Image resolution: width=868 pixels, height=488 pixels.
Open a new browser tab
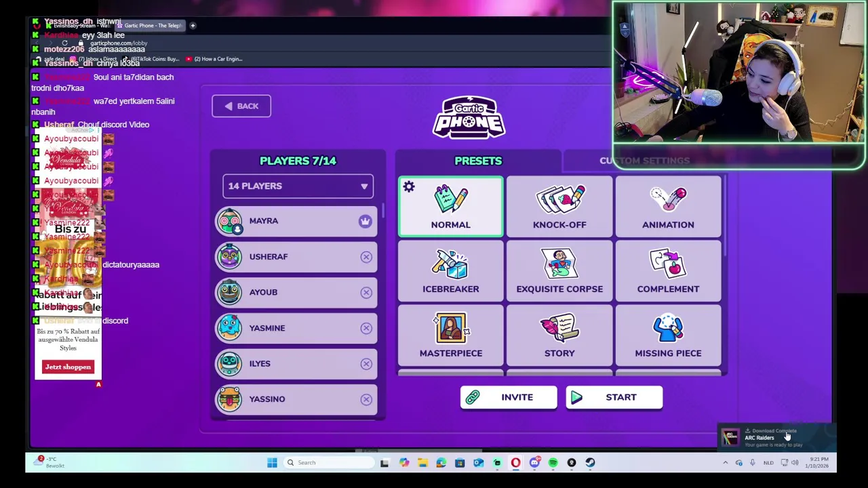click(x=193, y=26)
